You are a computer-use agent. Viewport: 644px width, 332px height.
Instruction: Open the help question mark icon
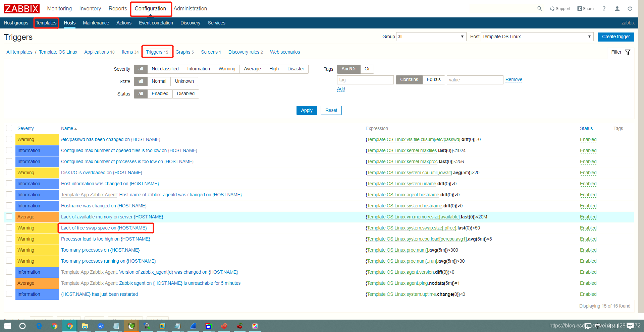(x=604, y=9)
